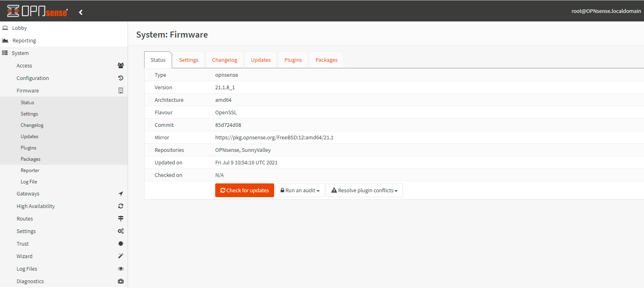This screenshot has width=644, height=288.
Task: Expand the Reporting menu section
Action: [x=64, y=40]
